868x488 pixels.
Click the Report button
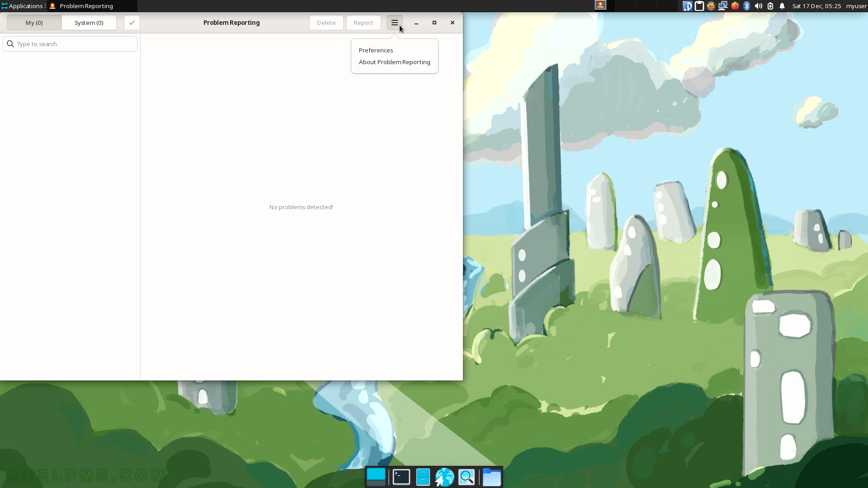[x=363, y=23]
